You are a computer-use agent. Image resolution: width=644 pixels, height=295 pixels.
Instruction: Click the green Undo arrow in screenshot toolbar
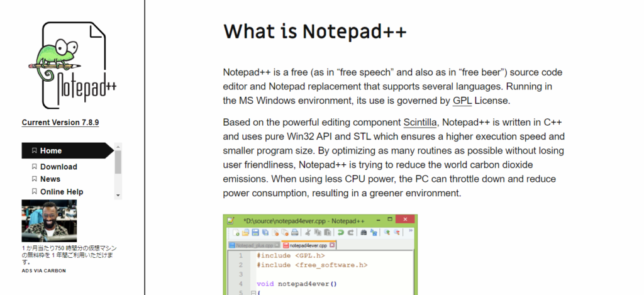coord(341,233)
